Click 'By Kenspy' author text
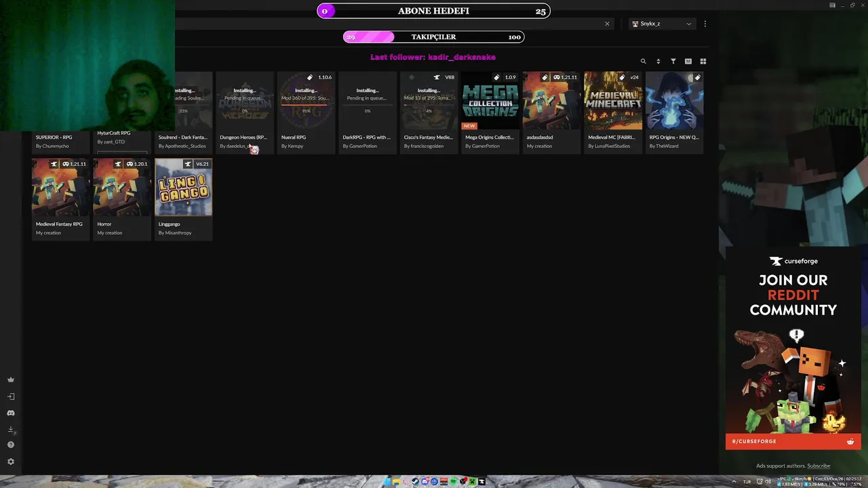868x488 pixels. [x=292, y=146]
